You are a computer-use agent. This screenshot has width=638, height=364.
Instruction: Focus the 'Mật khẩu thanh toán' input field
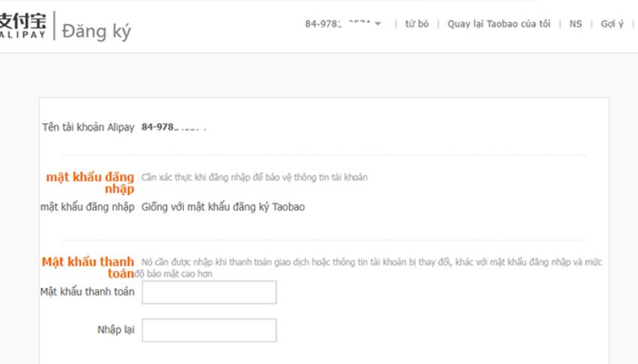click(209, 292)
